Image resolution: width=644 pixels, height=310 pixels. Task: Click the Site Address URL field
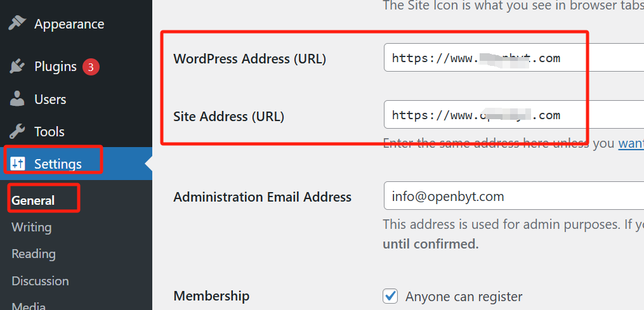coord(514,115)
